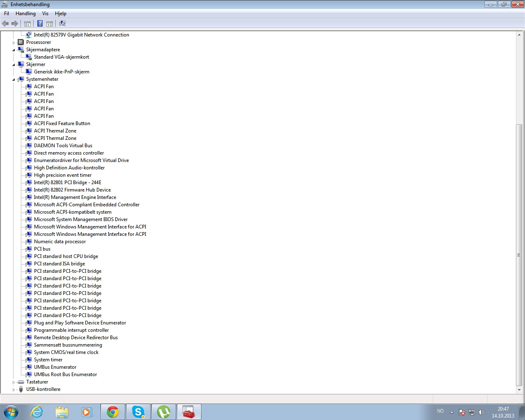Select Sammensatt bussnummerering
This screenshot has width=525, height=420.
(x=68, y=345)
